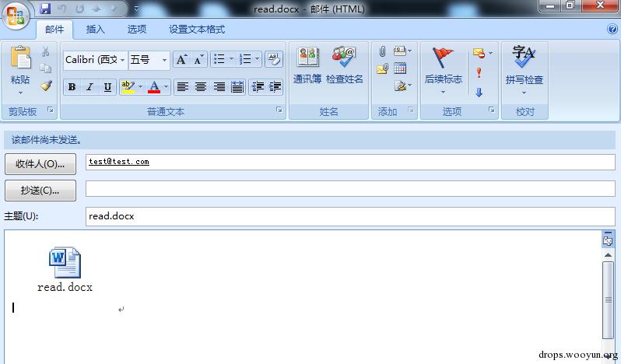Shrink font size with small A icon
Viewport: 621px width, 364px height.
(x=198, y=60)
